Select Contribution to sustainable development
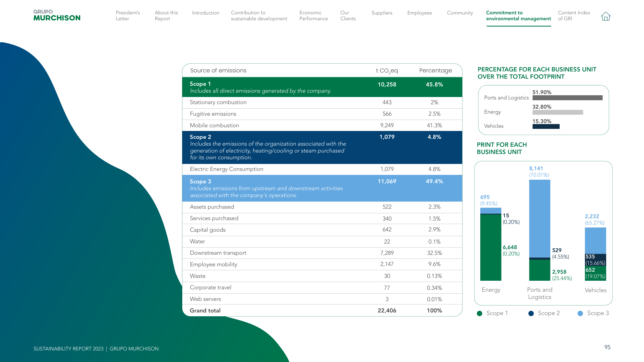Screen dimensions: 644x362 click(x=259, y=15)
